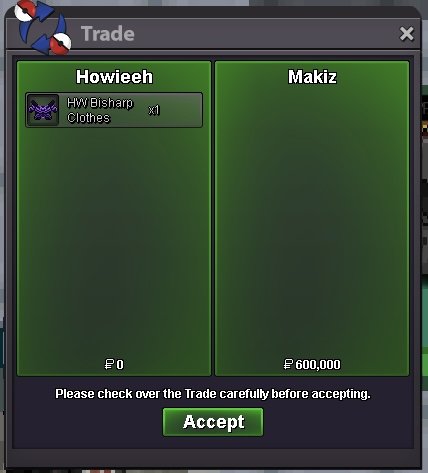This screenshot has width=428, height=473.
Task: Select the HW Bisharp Clothes offer row
Action: click(114, 110)
